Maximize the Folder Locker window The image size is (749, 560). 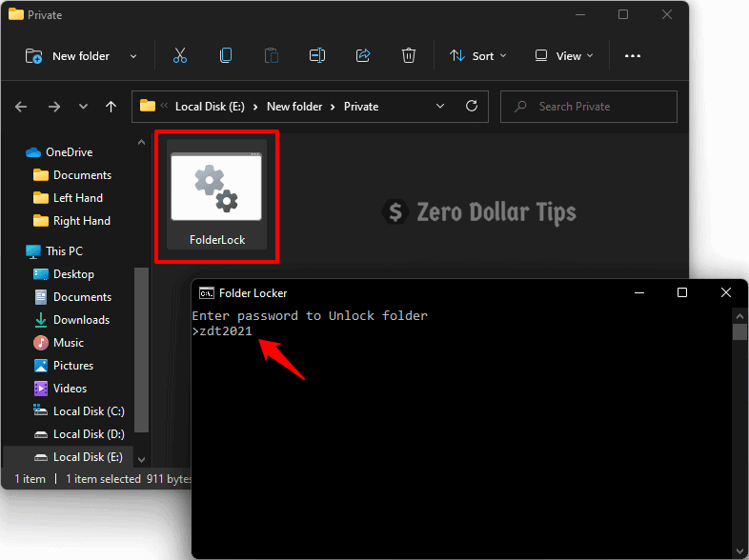click(682, 292)
